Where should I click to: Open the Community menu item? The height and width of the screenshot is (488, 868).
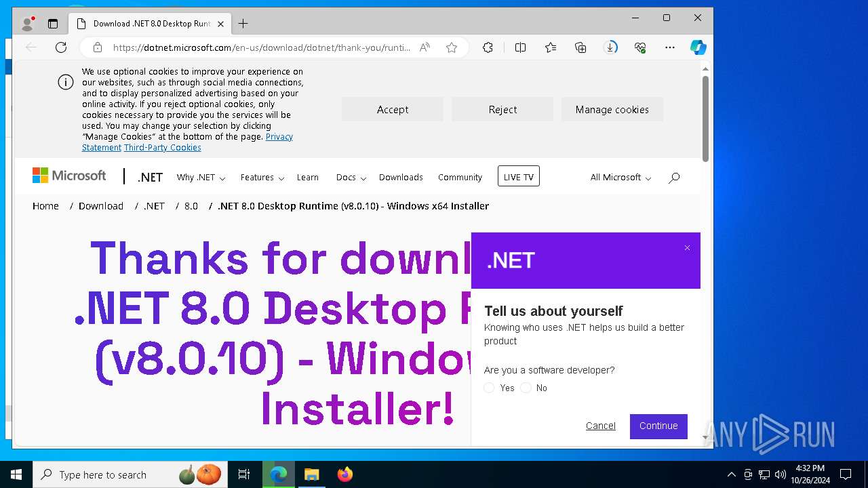click(x=460, y=177)
